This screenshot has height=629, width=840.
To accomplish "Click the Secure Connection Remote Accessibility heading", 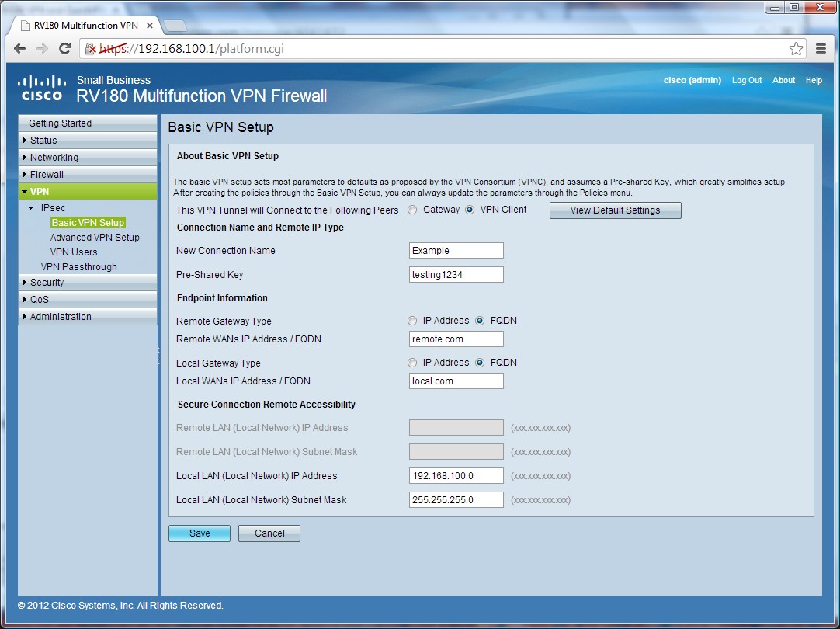I will 266,405.
